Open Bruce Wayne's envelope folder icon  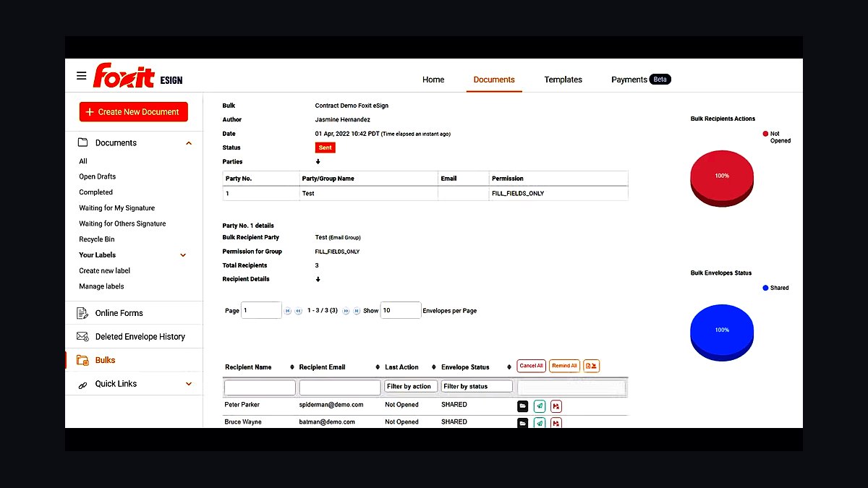point(523,423)
